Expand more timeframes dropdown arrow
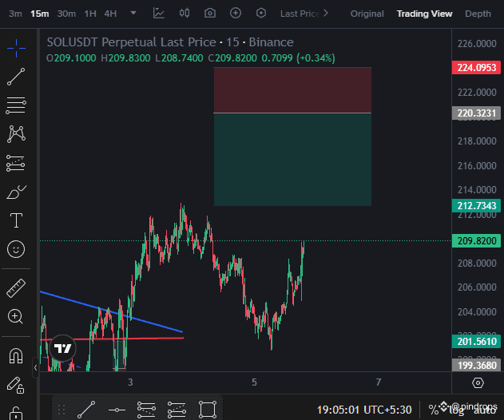Viewport: 504px width, 420px height. point(133,14)
